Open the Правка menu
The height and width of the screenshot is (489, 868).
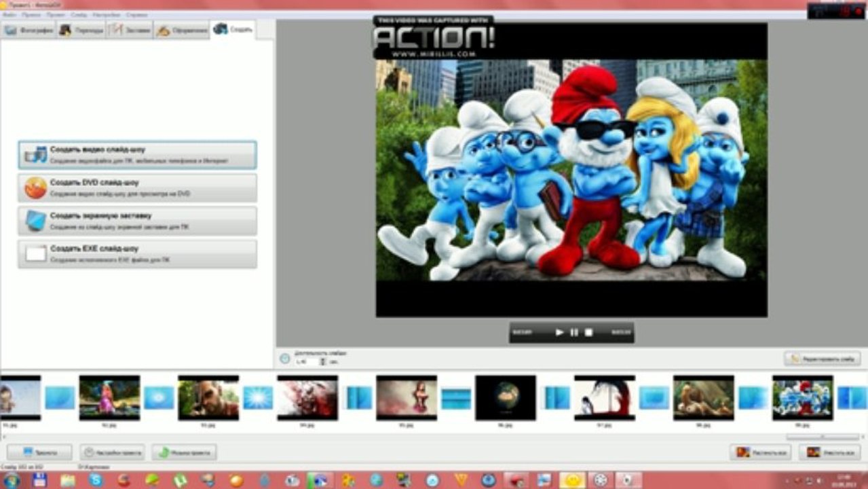30,14
